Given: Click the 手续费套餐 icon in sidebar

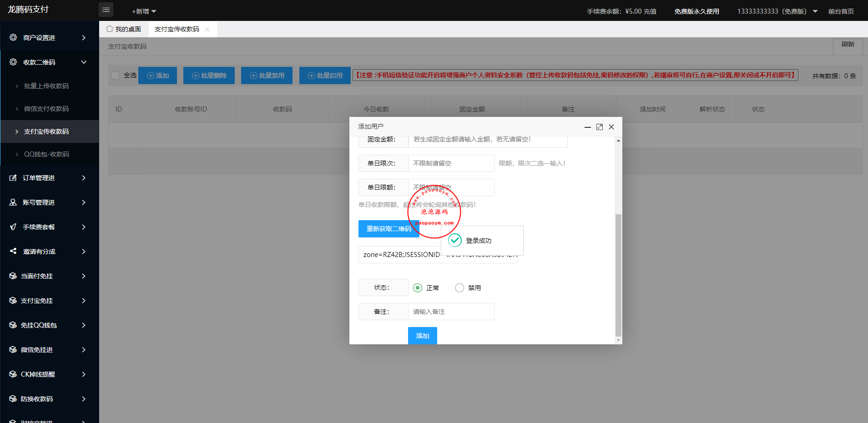Looking at the screenshot, I should tap(13, 227).
